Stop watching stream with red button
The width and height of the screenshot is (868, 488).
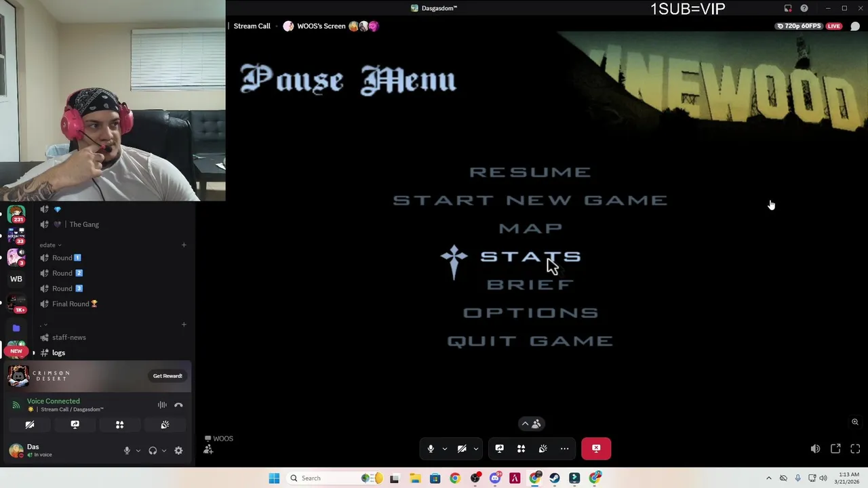point(596,448)
